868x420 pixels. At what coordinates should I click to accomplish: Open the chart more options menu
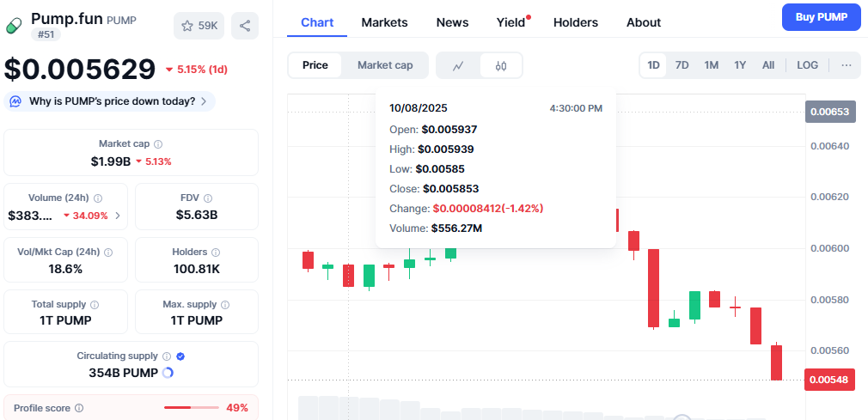pos(847,65)
